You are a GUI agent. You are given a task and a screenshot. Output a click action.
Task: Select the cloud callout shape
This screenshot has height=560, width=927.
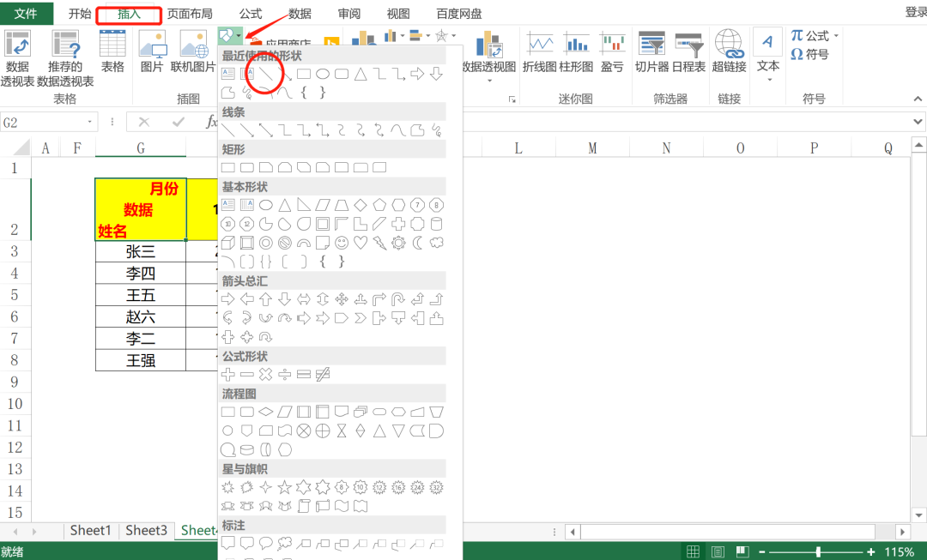285,542
